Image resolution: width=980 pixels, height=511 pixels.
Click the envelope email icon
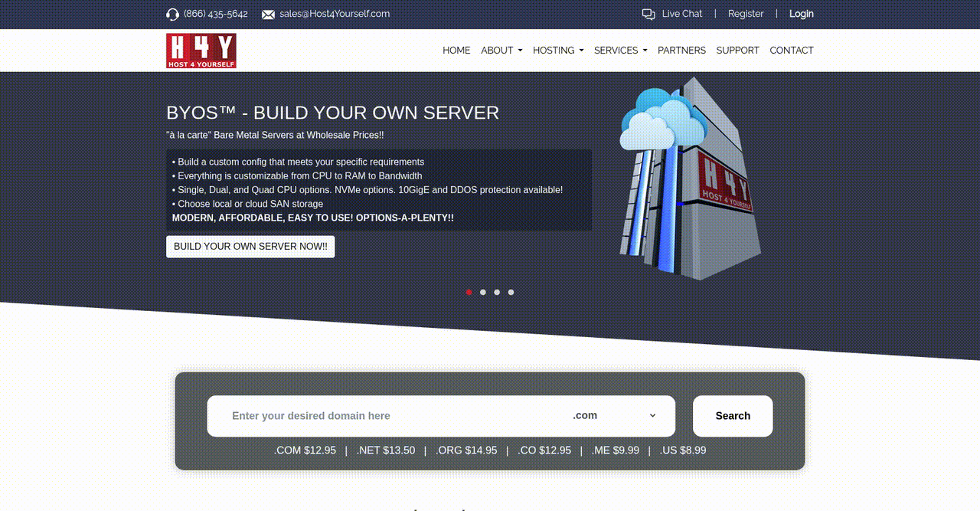click(x=268, y=15)
